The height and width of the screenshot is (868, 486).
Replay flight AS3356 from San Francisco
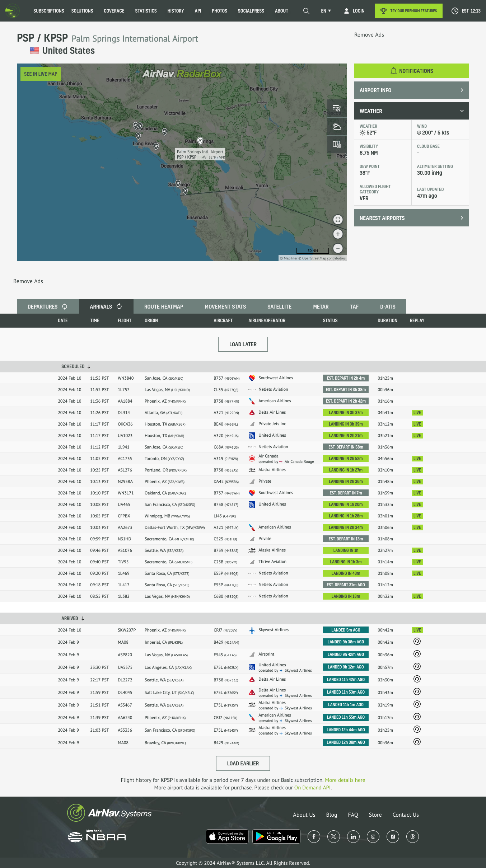click(417, 729)
